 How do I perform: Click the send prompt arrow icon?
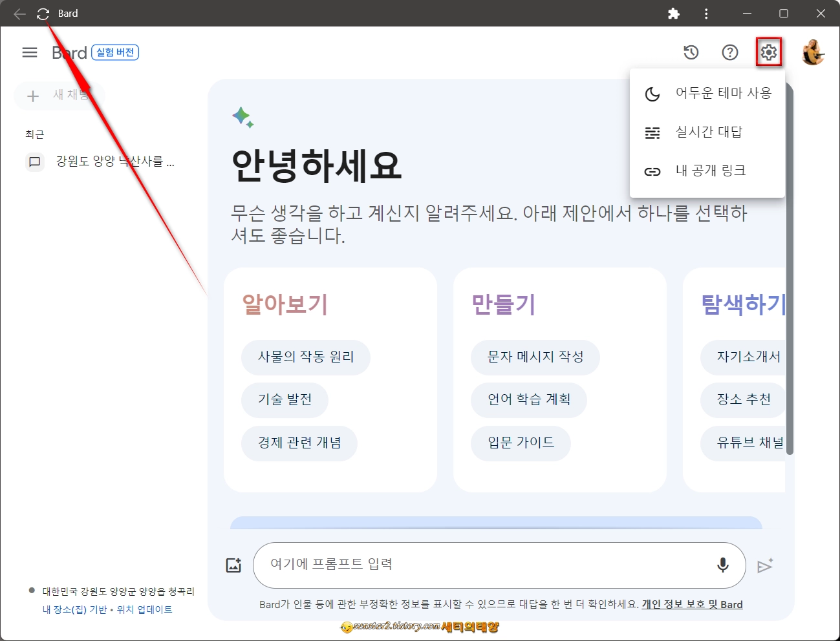coord(765,566)
